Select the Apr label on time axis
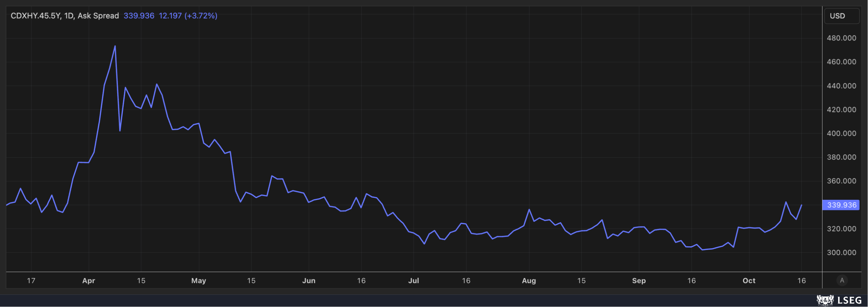868x307 pixels. click(89, 281)
